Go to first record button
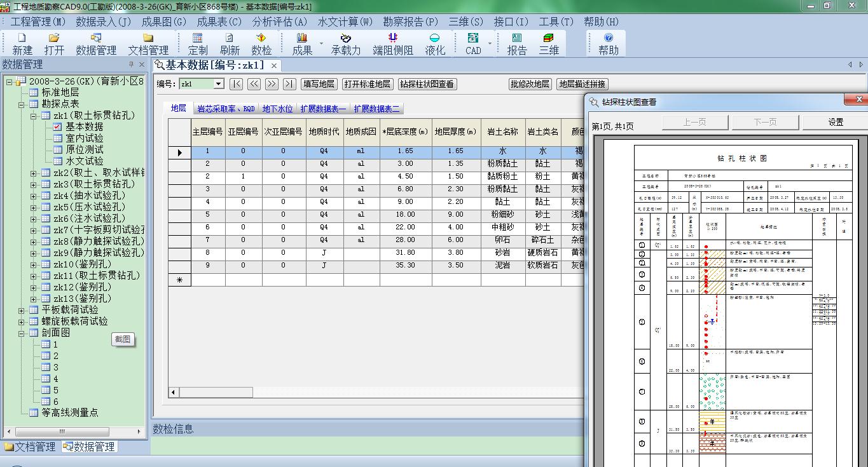Screen dimensions: 868x467 tap(237, 84)
